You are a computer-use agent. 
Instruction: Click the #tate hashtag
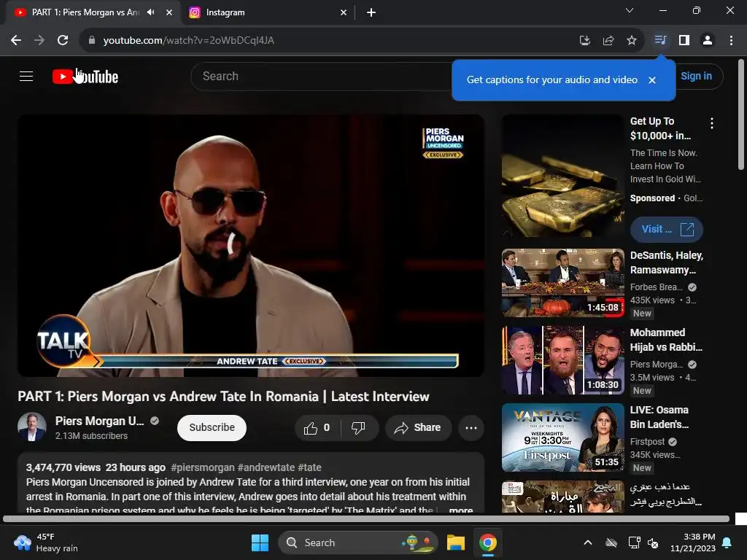309,467
